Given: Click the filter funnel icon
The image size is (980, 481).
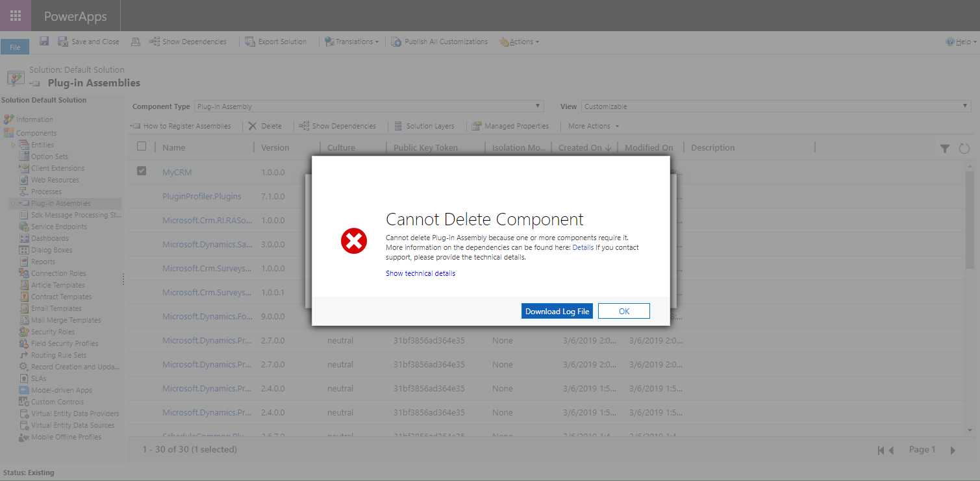Looking at the screenshot, I should coord(945,149).
